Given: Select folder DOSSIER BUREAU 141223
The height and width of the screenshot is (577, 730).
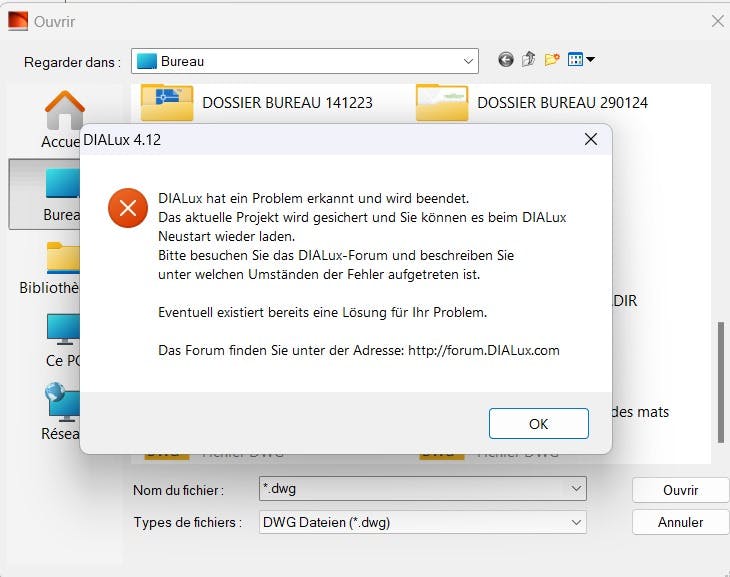Looking at the screenshot, I should click(257, 102).
